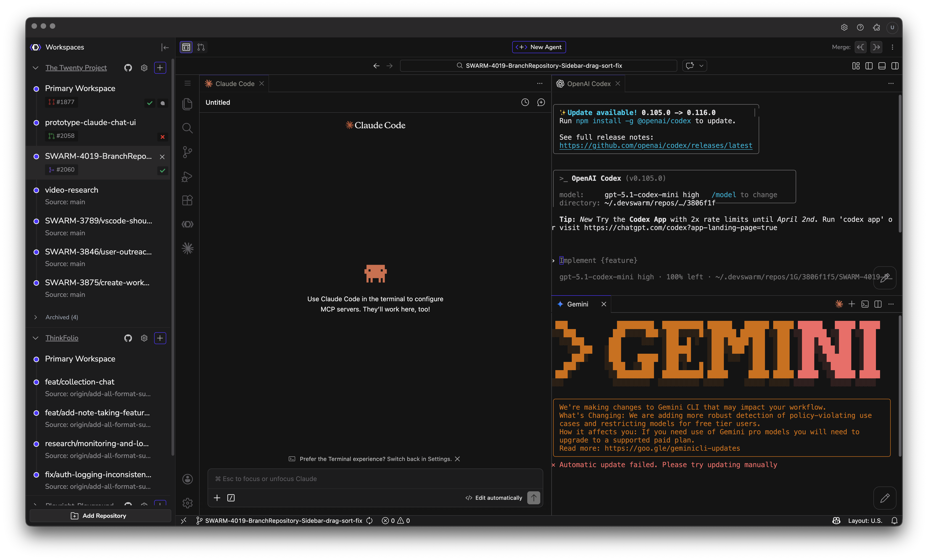928x560 pixels.
Task: Focus the Claude message input field
Action: (375, 479)
